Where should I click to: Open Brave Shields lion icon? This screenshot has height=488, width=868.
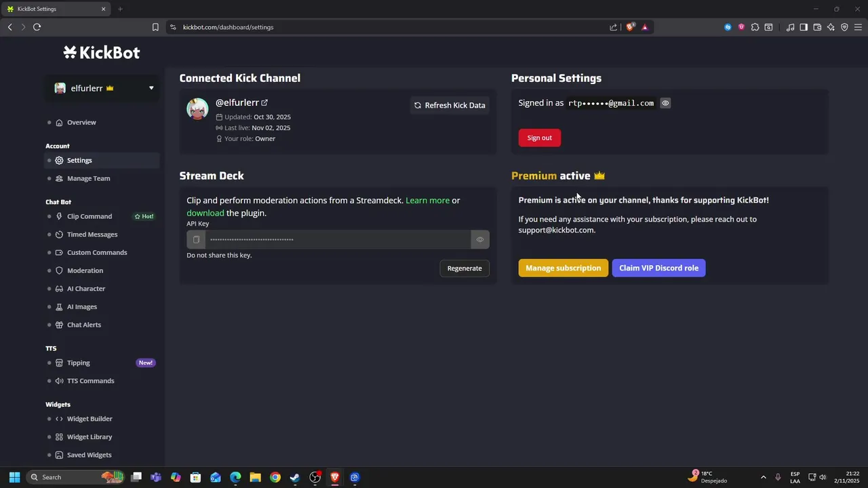click(x=630, y=27)
